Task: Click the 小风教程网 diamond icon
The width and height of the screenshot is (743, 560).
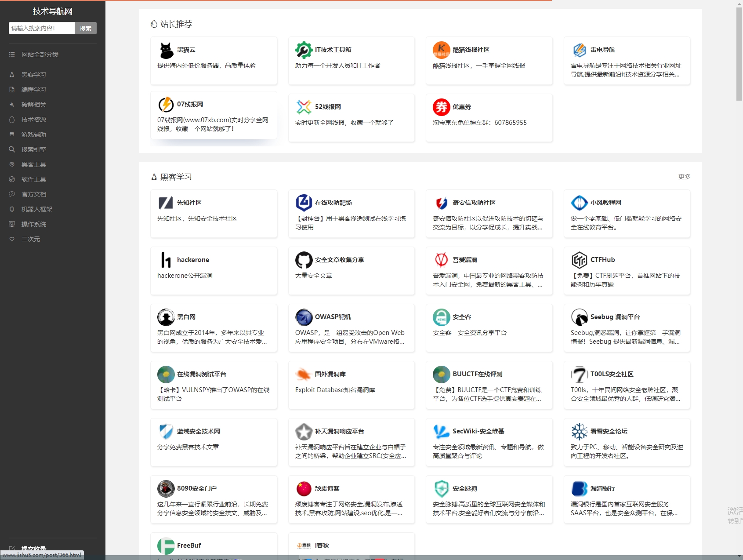Action: (580, 203)
